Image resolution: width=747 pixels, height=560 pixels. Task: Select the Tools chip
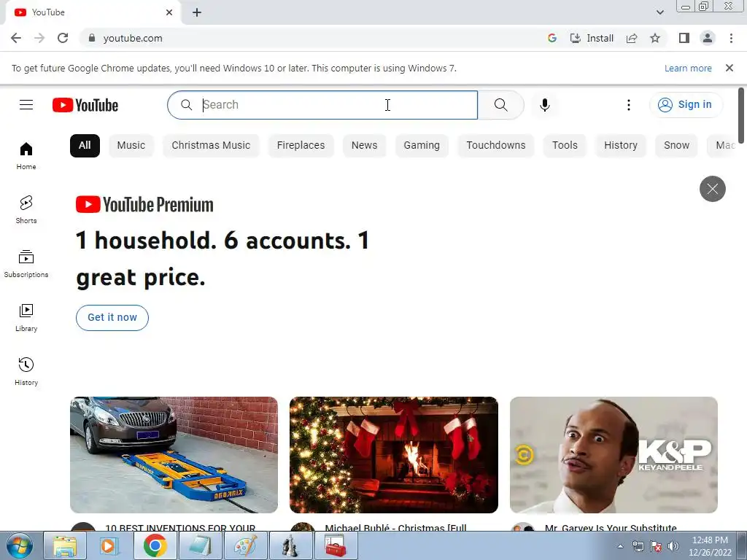pyautogui.click(x=565, y=145)
